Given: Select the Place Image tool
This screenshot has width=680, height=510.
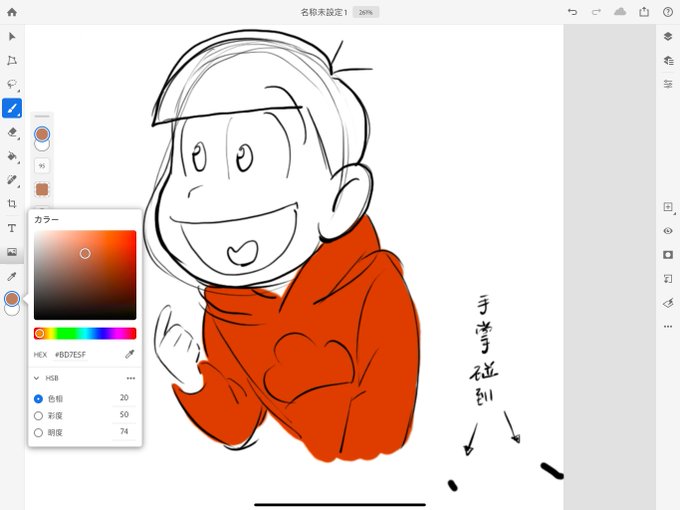Looking at the screenshot, I should 12,252.
